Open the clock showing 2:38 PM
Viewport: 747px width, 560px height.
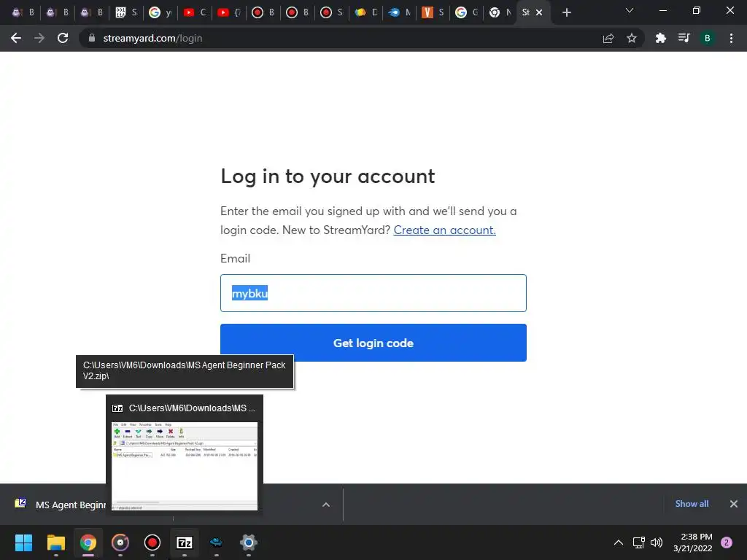point(693,542)
